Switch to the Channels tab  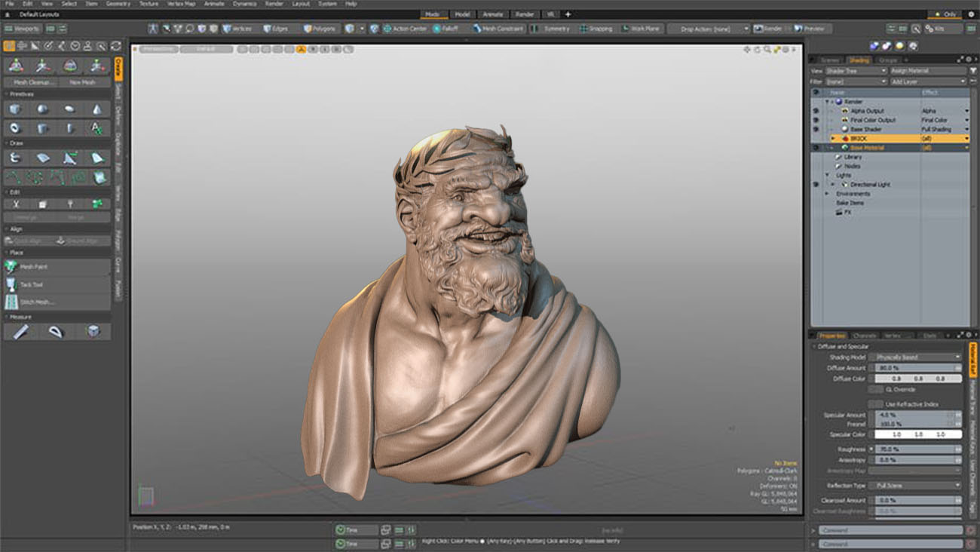(x=865, y=336)
